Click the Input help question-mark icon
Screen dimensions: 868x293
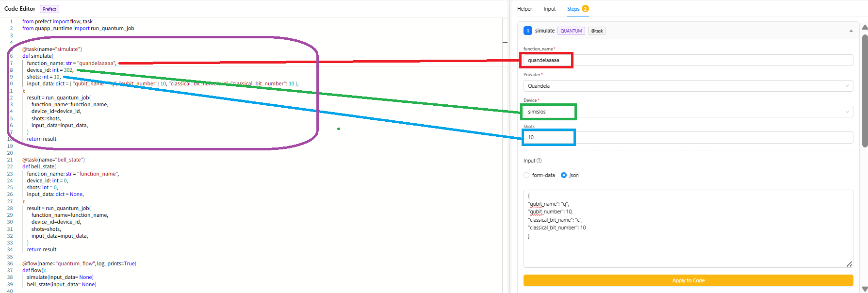click(x=539, y=161)
